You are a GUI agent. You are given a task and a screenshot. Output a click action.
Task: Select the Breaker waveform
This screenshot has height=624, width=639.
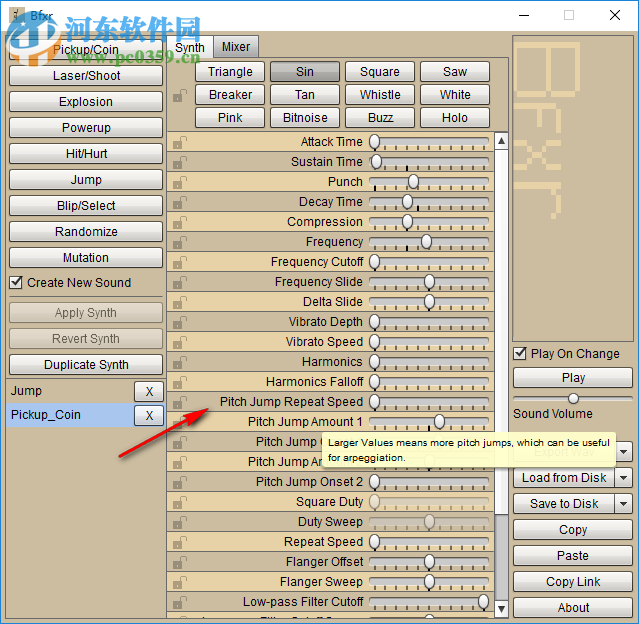click(230, 95)
